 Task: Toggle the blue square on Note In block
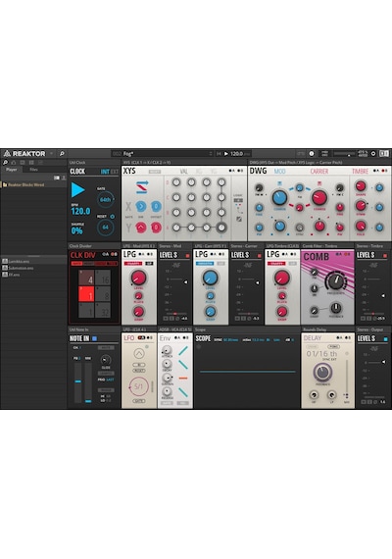pos(94,338)
